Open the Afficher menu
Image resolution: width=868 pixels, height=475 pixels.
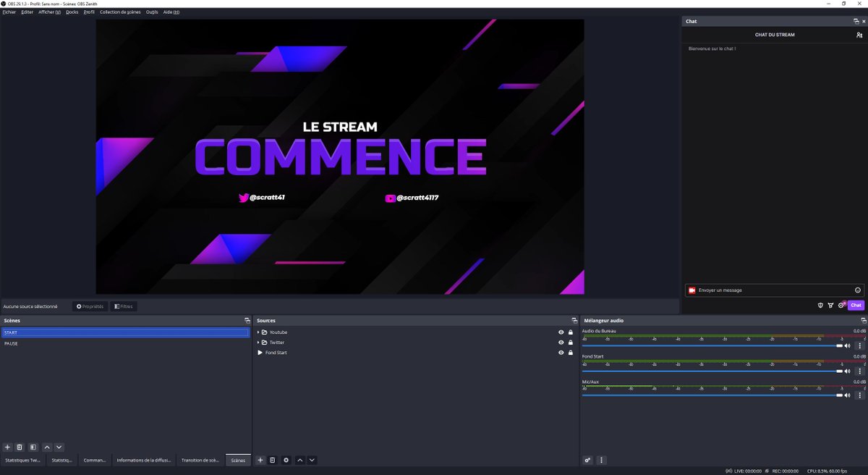coord(50,12)
